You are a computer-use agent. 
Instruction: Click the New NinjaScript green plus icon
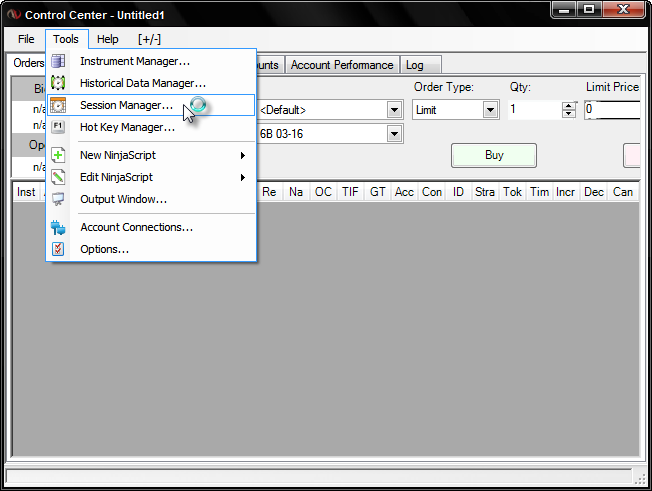click(x=58, y=155)
